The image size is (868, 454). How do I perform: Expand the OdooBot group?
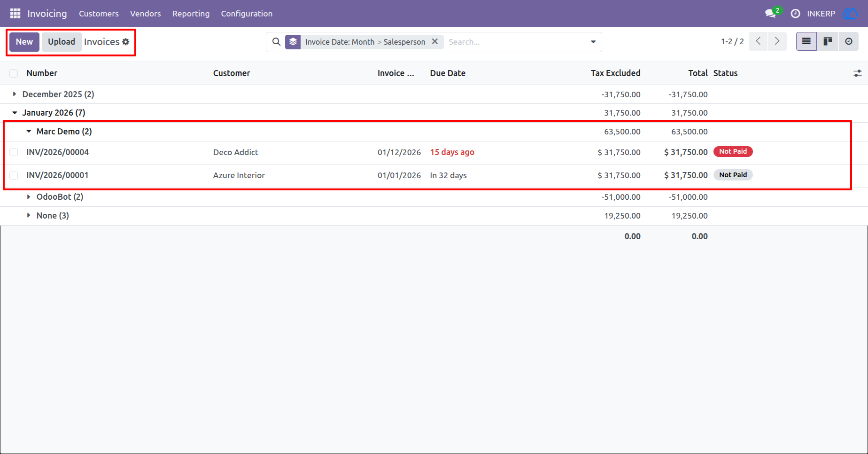[x=55, y=197]
